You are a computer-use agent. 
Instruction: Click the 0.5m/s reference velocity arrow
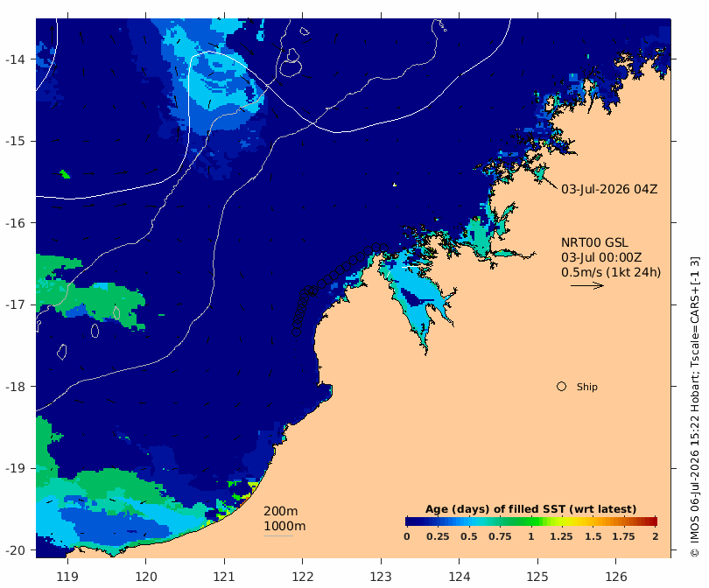pyautogui.click(x=587, y=285)
